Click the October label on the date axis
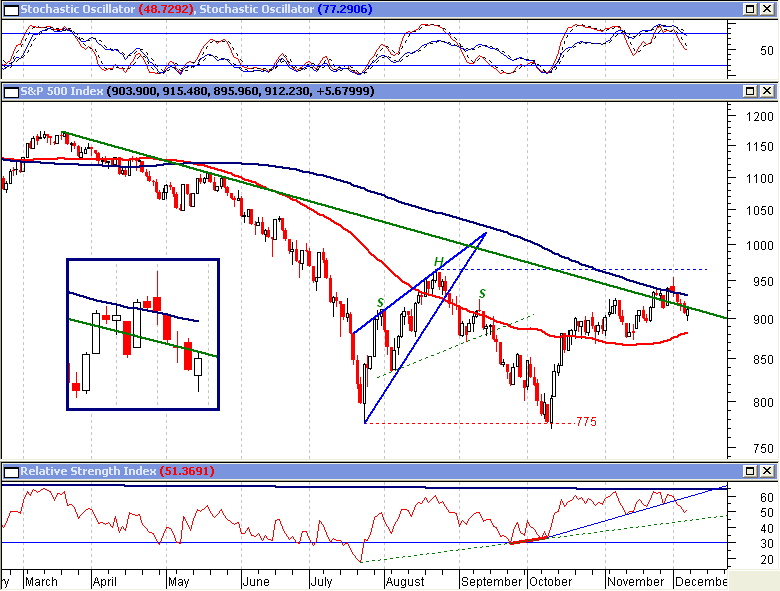The height and width of the screenshot is (591, 780). coord(551,582)
